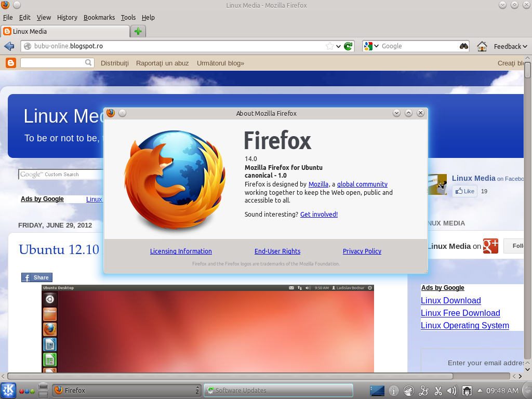Click the Linux Operating System ad link

[465, 326]
